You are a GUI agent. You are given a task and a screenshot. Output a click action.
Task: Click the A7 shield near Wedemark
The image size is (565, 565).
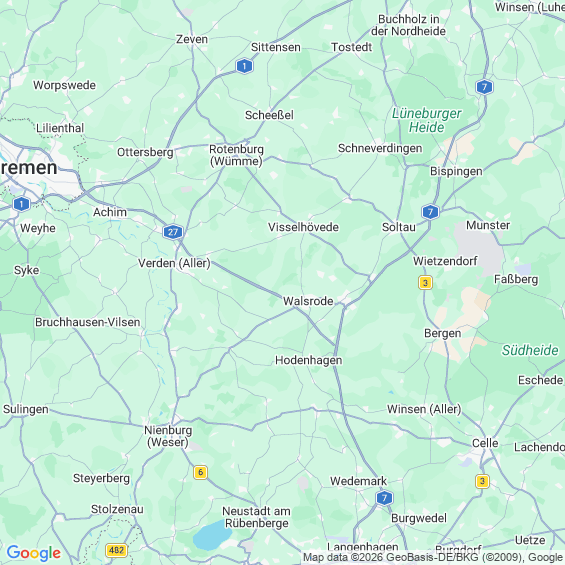384,498
